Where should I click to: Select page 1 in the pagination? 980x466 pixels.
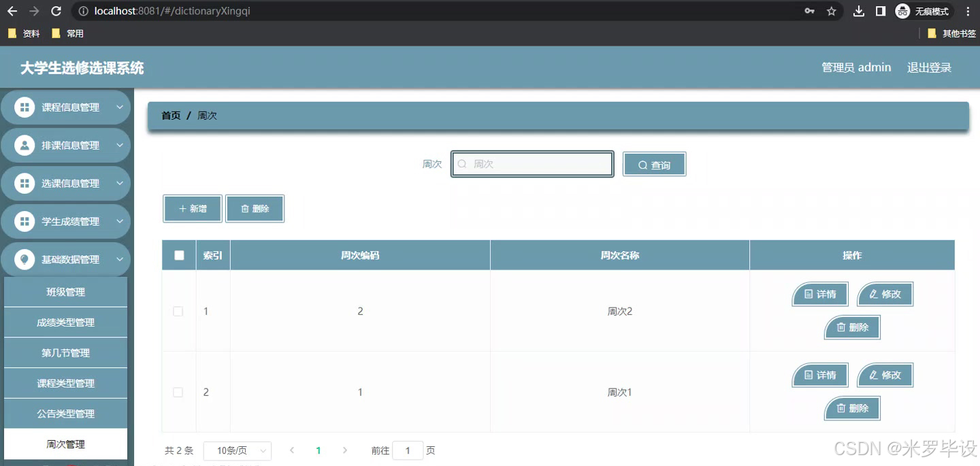(318, 450)
